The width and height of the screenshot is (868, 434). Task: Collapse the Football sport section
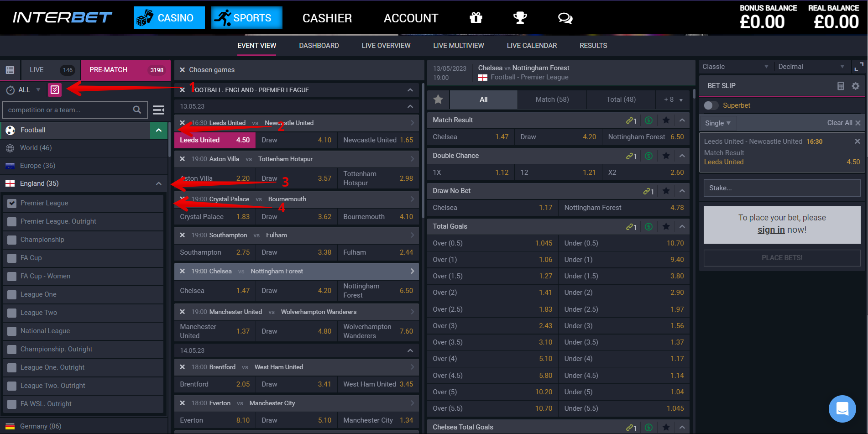159,130
